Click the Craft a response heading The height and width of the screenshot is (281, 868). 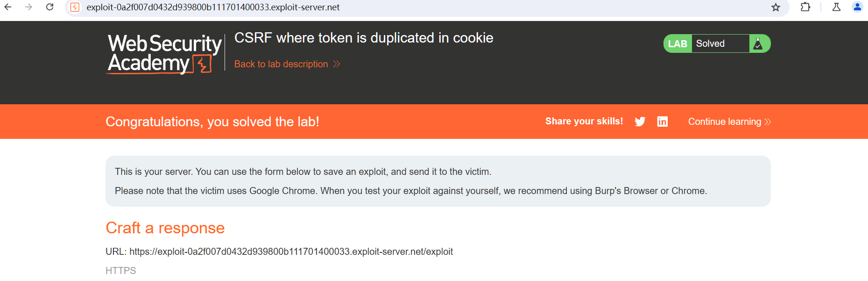[x=165, y=228]
